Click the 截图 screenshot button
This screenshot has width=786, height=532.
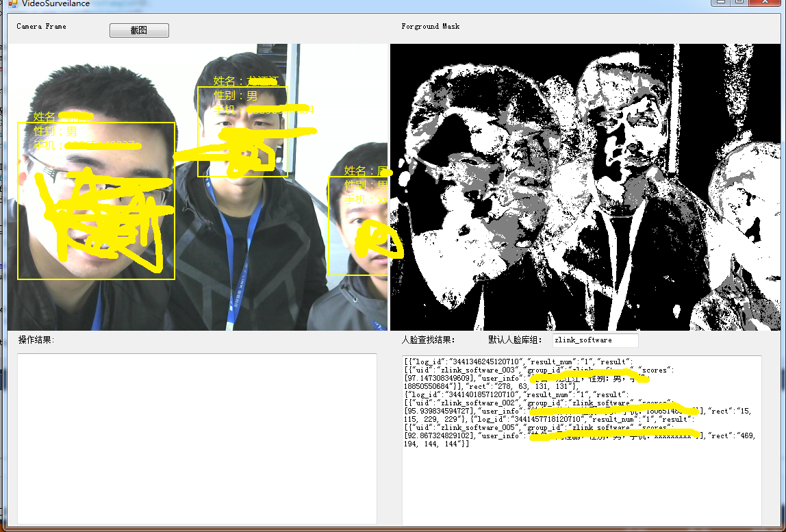(x=139, y=30)
